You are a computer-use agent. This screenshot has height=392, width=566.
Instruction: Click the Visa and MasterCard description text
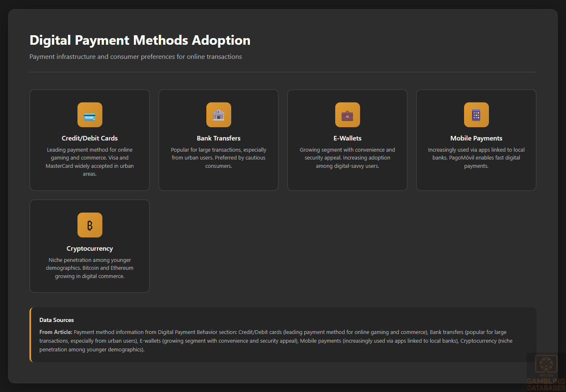click(x=89, y=162)
